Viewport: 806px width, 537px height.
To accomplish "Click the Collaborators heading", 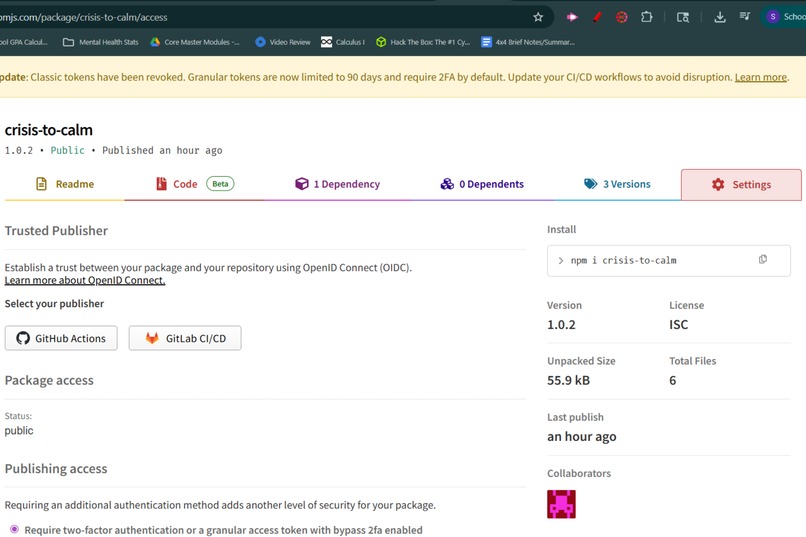I will [x=579, y=473].
